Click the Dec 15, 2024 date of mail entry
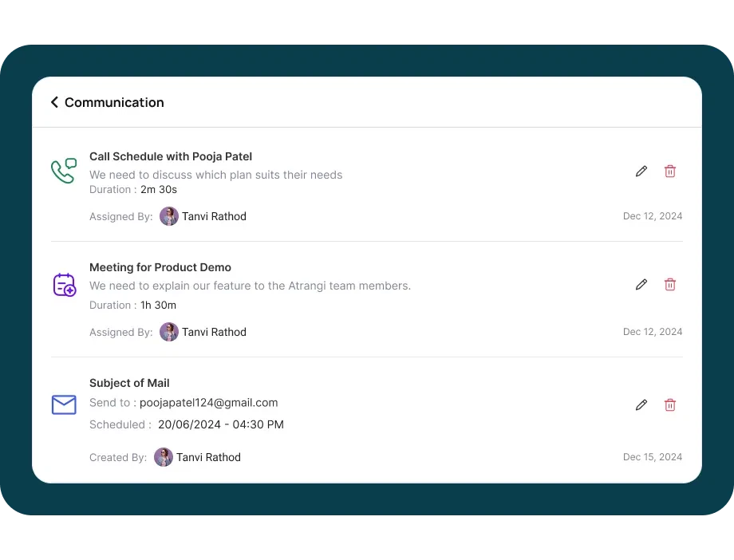Screen dimensions: 734x560 coord(653,457)
